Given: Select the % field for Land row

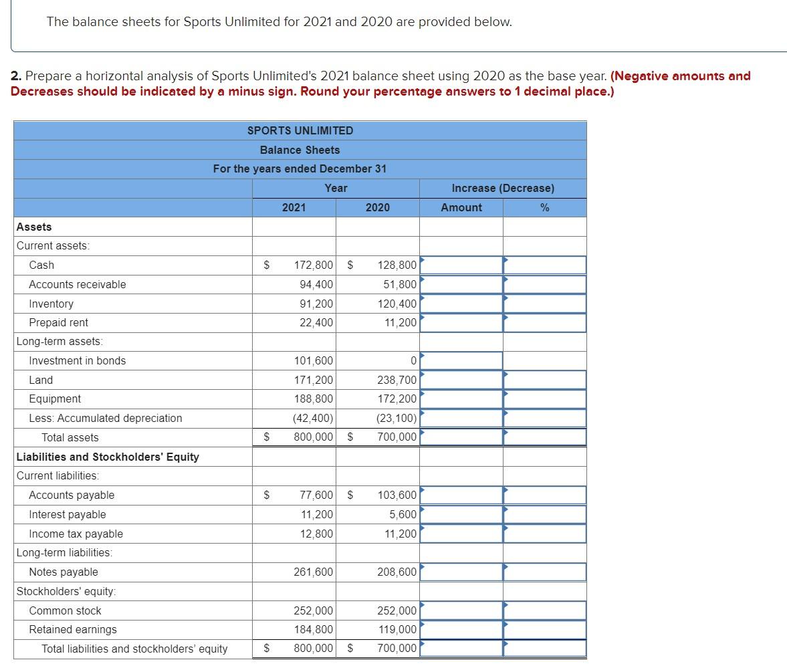Looking at the screenshot, I should tap(544, 380).
